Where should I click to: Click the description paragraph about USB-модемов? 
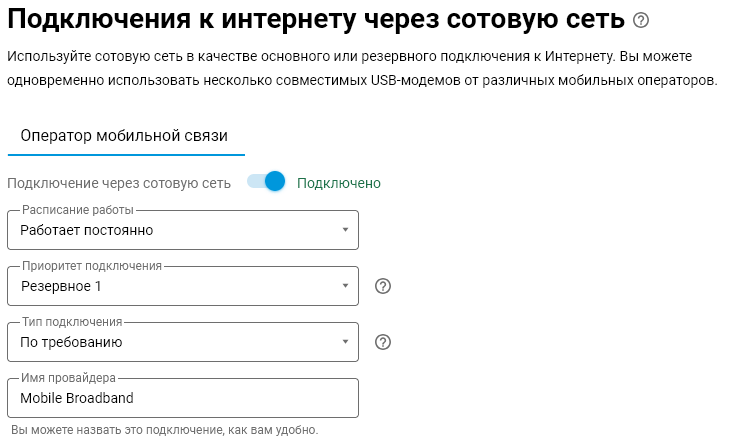pyautogui.click(x=362, y=68)
